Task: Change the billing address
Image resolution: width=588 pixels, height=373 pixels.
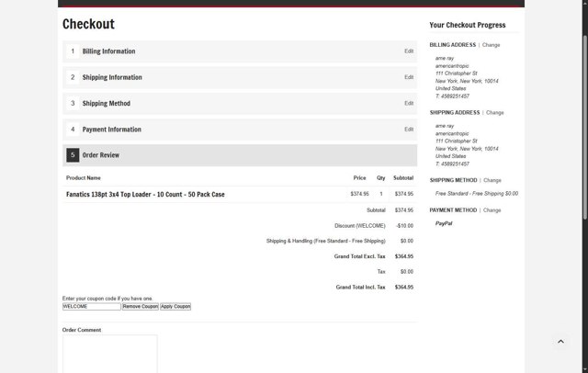Action: pyautogui.click(x=491, y=45)
